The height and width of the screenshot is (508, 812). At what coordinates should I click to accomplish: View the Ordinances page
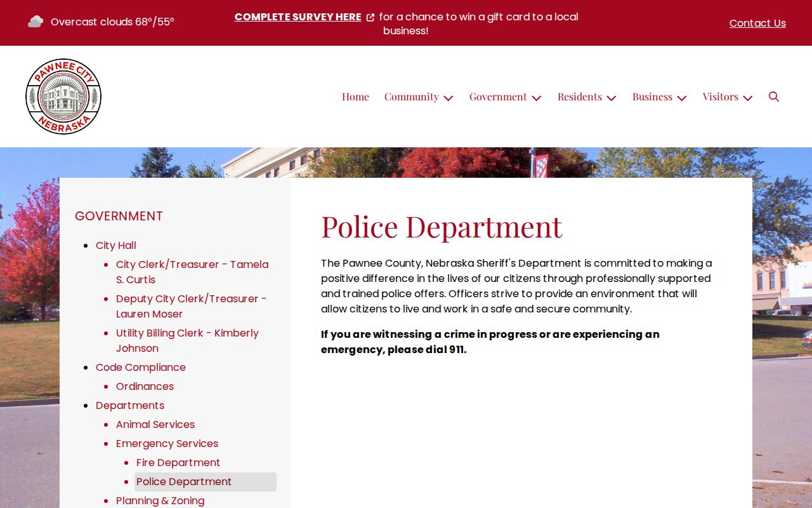(145, 386)
